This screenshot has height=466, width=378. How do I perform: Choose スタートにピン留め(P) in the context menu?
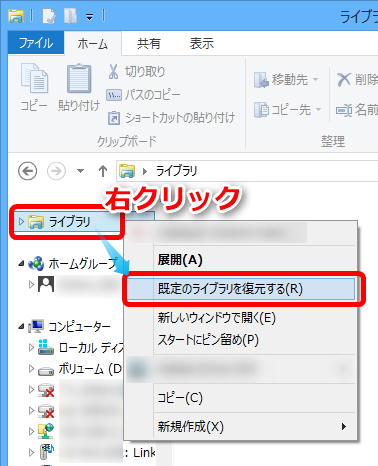click(208, 340)
